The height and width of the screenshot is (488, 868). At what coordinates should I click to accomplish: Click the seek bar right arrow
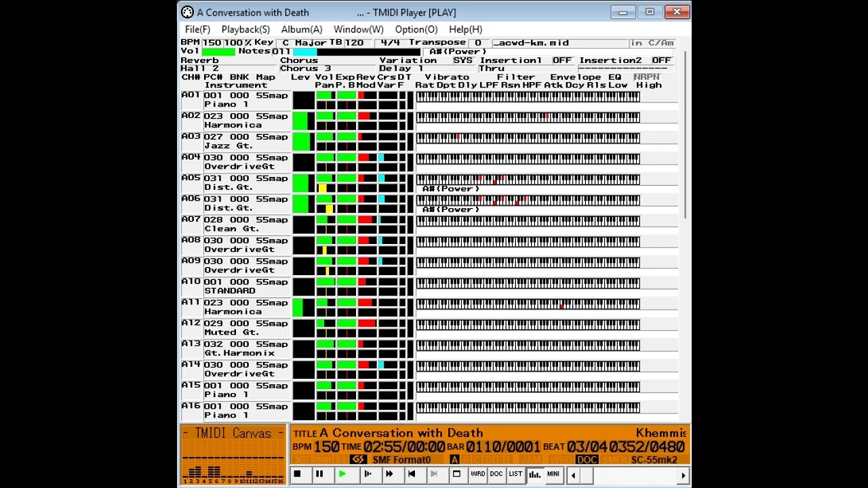coord(683,476)
